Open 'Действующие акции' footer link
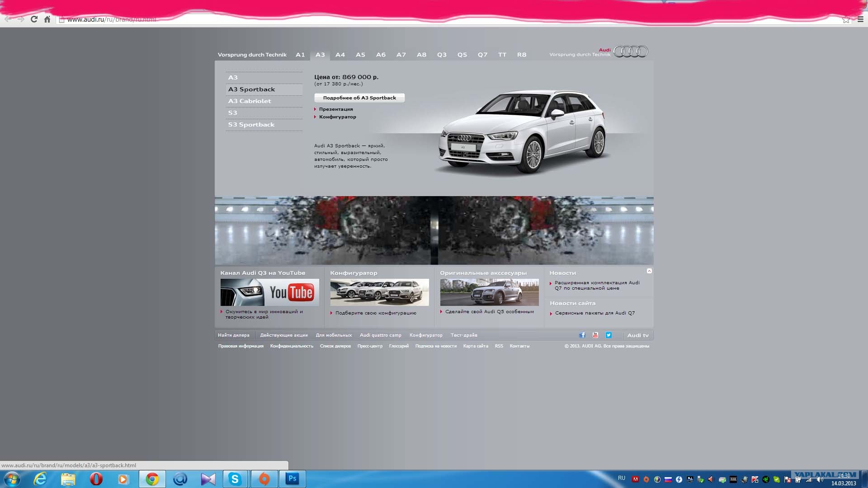Screen dimensions: 868x488 tap(284, 335)
